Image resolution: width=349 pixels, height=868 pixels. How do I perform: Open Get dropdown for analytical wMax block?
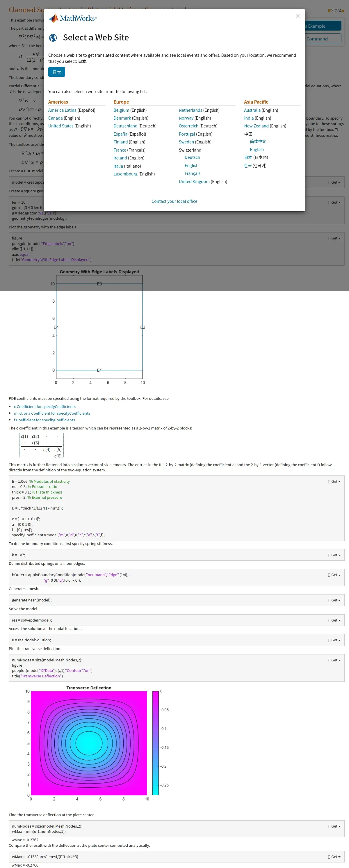point(334,857)
